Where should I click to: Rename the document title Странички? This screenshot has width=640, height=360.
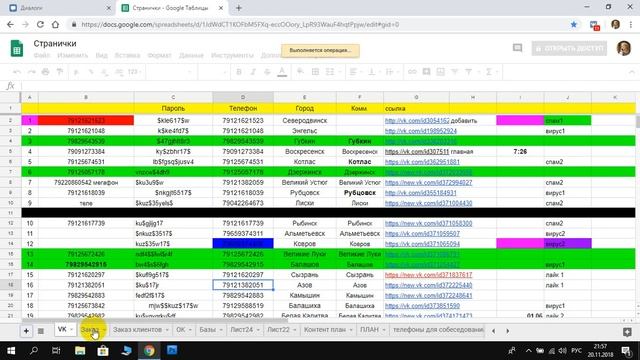point(55,43)
